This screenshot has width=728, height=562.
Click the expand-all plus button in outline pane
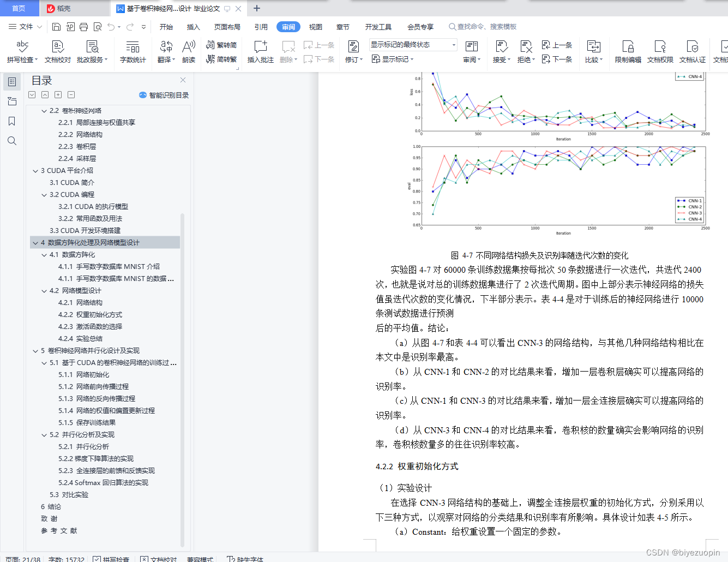tap(58, 95)
